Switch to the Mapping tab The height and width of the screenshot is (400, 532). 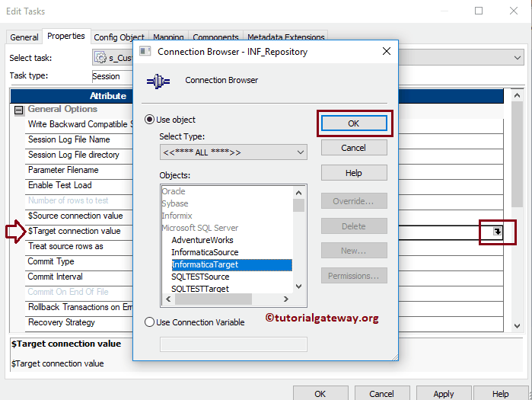pos(168,37)
